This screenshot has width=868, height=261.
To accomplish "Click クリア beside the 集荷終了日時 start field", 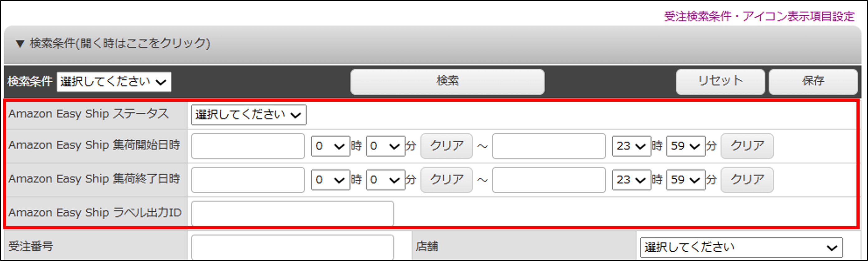I will pyautogui.click(x=446, y=179).
